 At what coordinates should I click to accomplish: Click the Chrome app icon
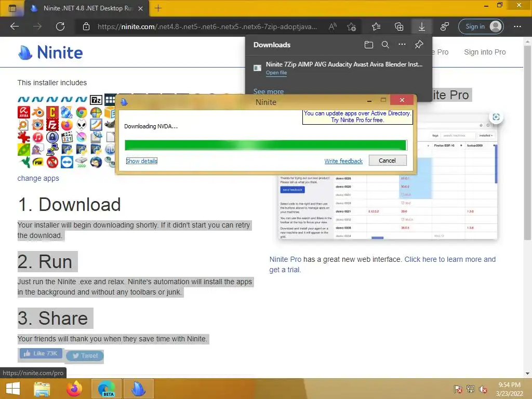[82, 112]
